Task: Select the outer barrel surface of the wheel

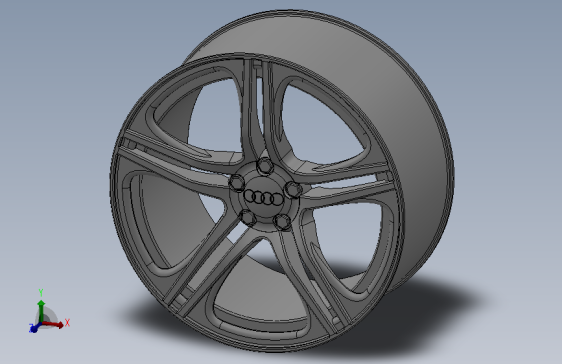Action: (405, 118)
